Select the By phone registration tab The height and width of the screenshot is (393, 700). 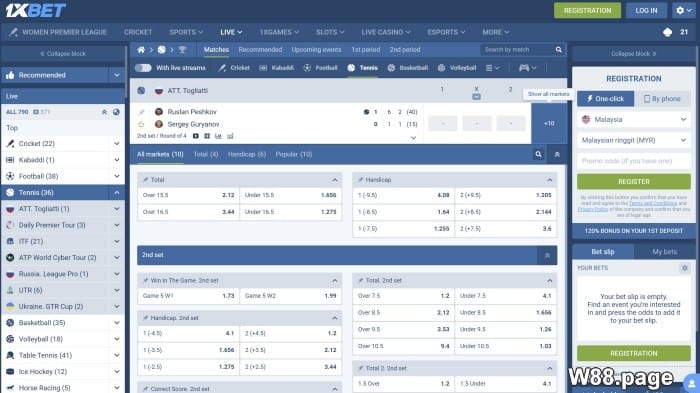point(662,99)
